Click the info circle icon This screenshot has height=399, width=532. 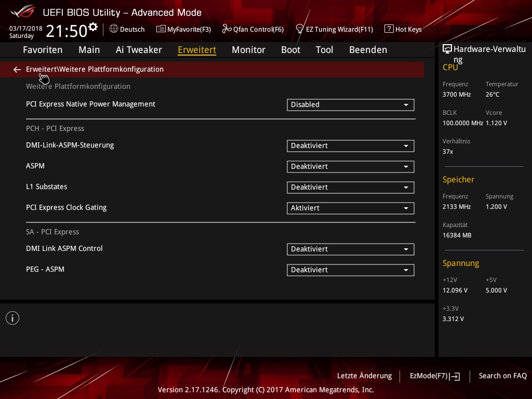click(12, 318)
